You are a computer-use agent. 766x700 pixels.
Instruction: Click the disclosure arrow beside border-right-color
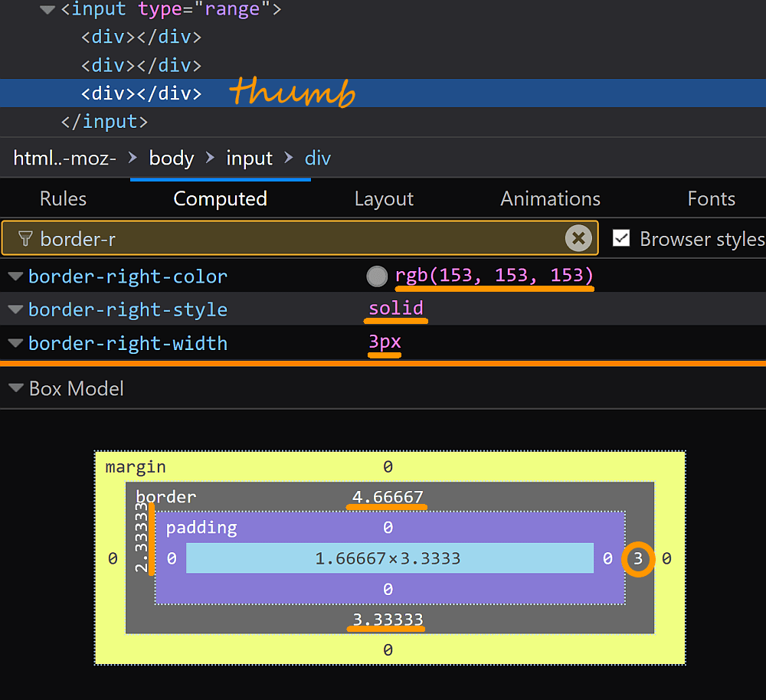pyautogui.click(x=15, y=276)
